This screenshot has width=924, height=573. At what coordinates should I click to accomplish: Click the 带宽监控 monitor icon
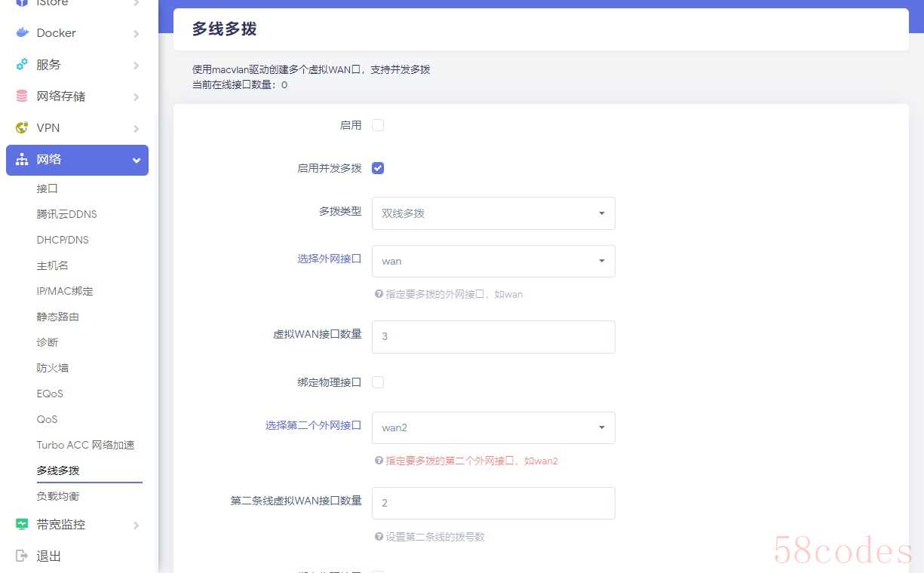click(x=22, y=524)
